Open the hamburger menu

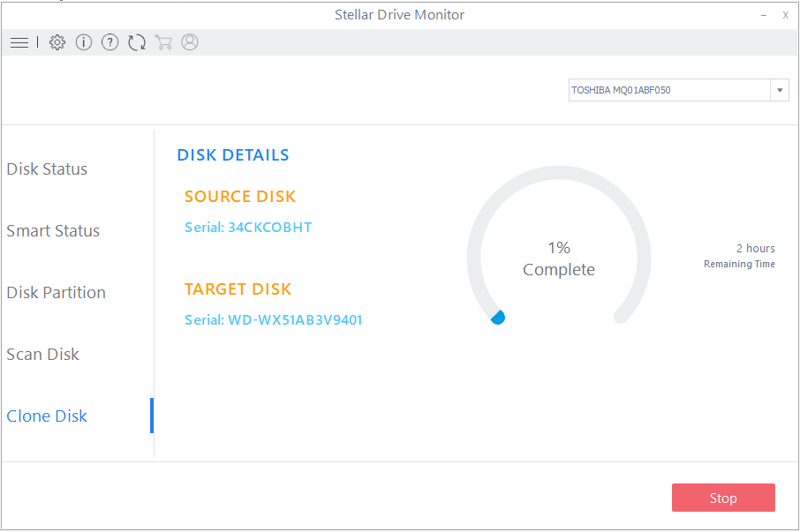(x=19, y=42)
